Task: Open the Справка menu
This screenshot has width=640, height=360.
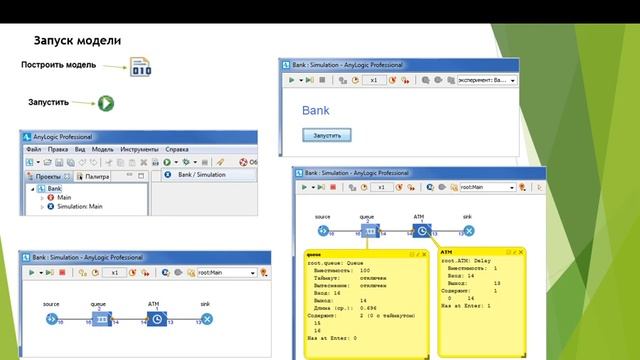Action: [x=177, y=149]
